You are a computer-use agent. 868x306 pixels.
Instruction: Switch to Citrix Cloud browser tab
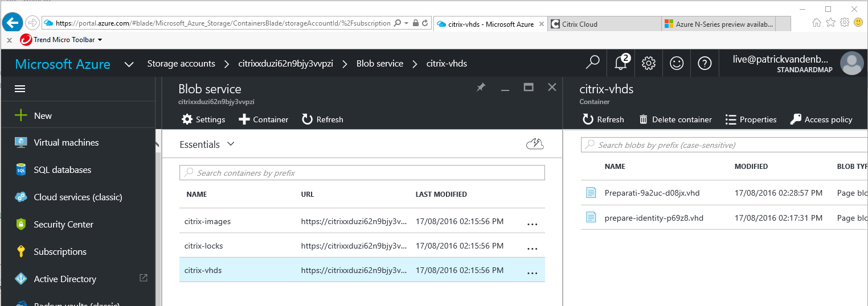(605, 24)
